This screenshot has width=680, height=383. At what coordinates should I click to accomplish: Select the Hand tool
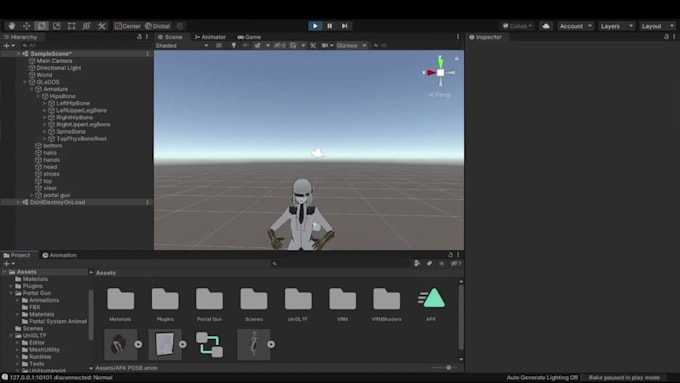click(x=11, y=26)
